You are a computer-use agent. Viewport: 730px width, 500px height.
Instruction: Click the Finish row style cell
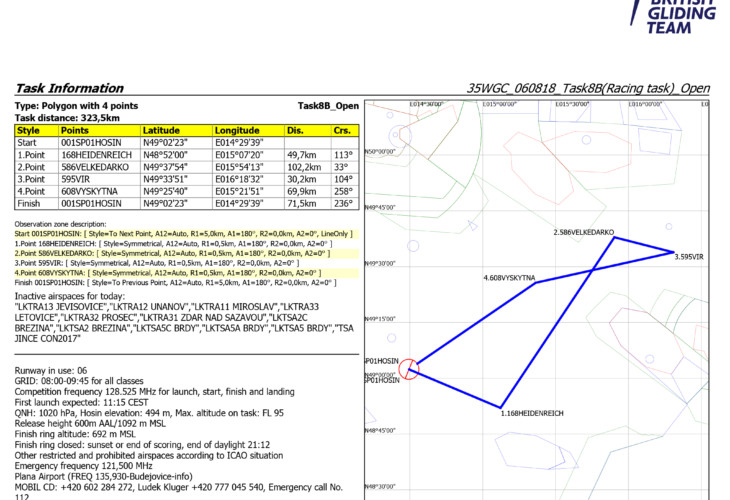point(29,202)
